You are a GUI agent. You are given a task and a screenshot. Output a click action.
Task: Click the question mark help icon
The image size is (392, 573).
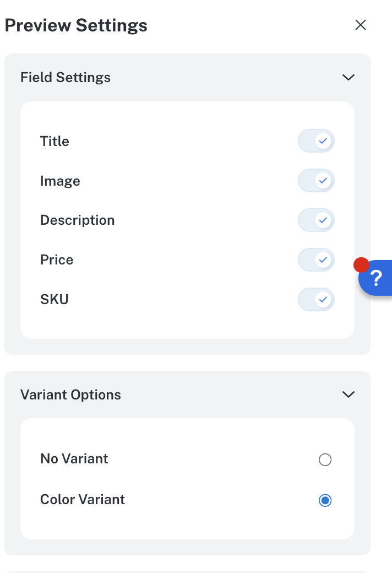click(x=377, y=278)
